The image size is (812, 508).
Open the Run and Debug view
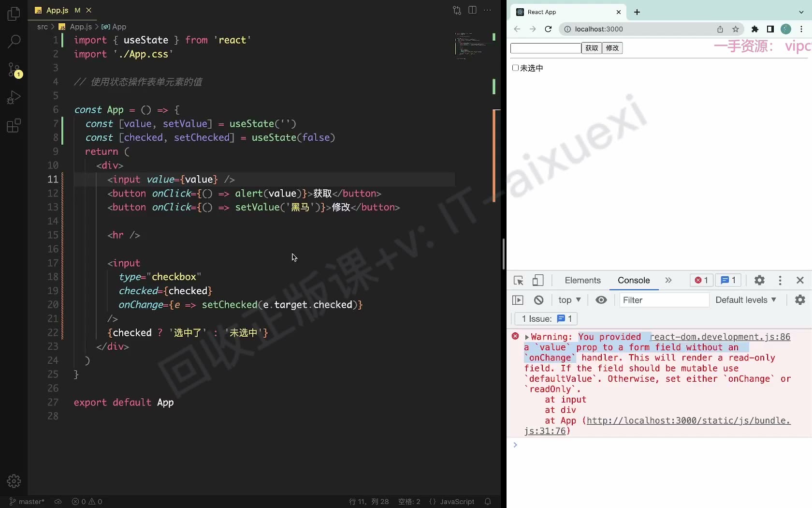(14, 98)
